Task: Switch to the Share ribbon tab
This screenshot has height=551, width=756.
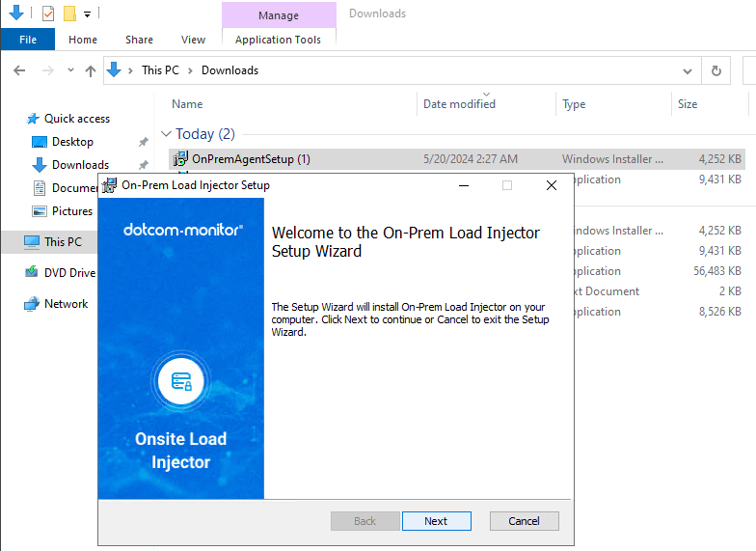Action: coord(139,40)
